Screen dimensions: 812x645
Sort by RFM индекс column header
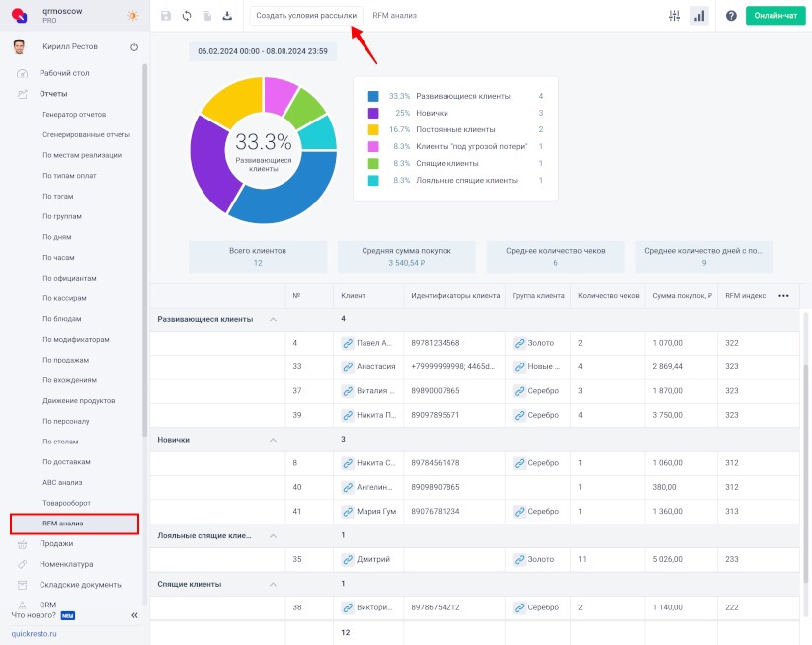[x=745, y=296]
